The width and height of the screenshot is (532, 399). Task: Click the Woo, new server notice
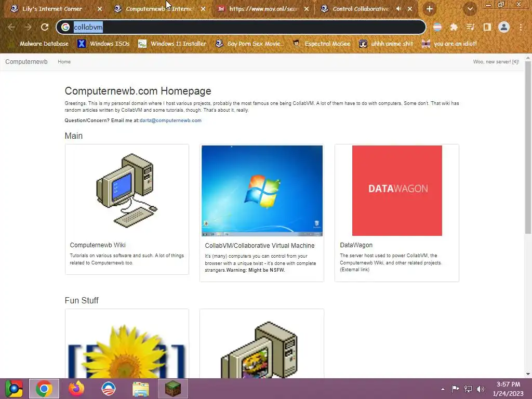[496, 62]
